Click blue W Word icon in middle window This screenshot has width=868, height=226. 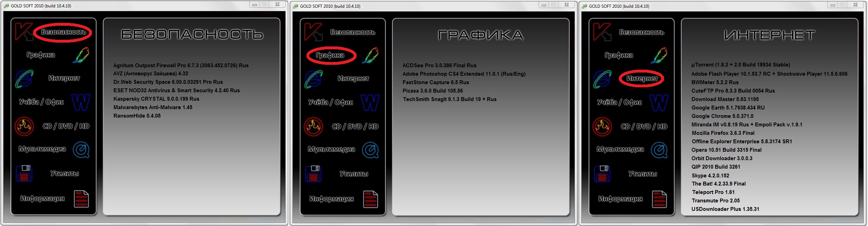(x=370, y=103)
